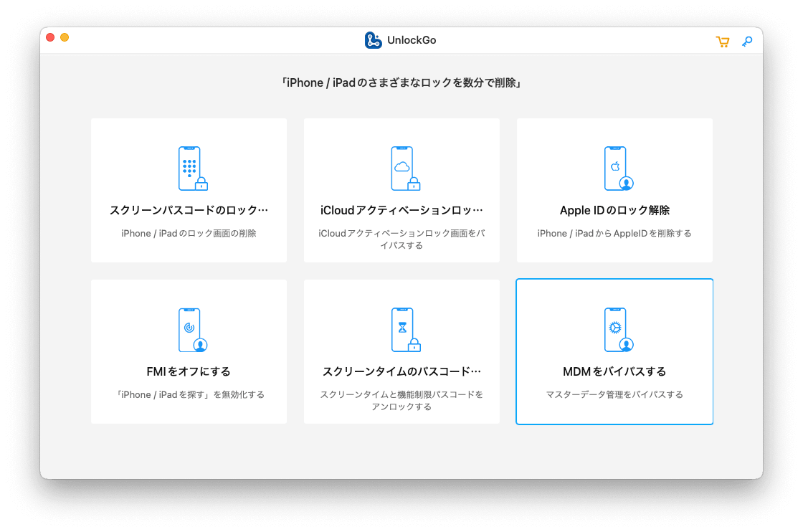Click the MDM gear phone icon

coord(619,330)
